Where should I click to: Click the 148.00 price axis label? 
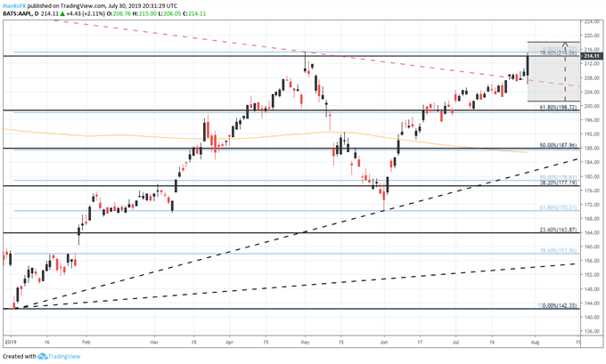[594, 289]
